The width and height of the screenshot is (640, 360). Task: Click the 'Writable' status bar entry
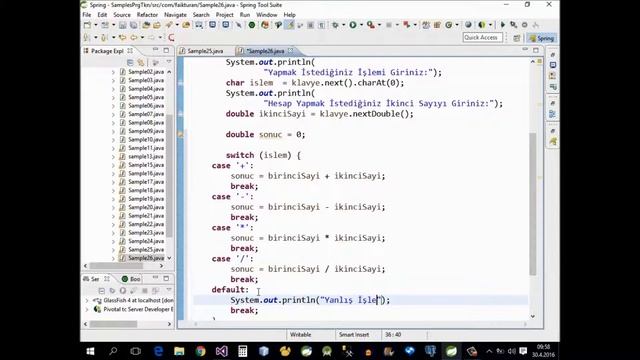click(300, 335)
